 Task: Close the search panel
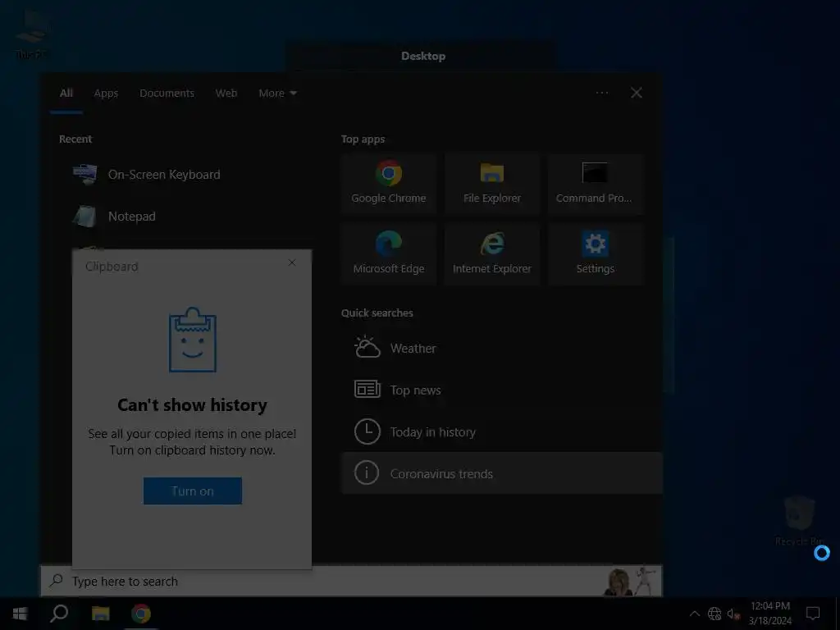[636, 93]
